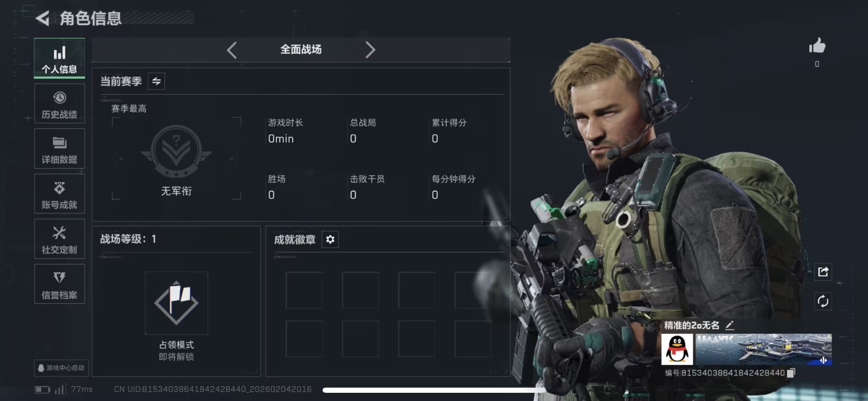Image resolution: width=868 pixels, height=401 pixels.
Task: Open the 详细数据 tab
Action: pyautogui.click(x=59, y=149)
